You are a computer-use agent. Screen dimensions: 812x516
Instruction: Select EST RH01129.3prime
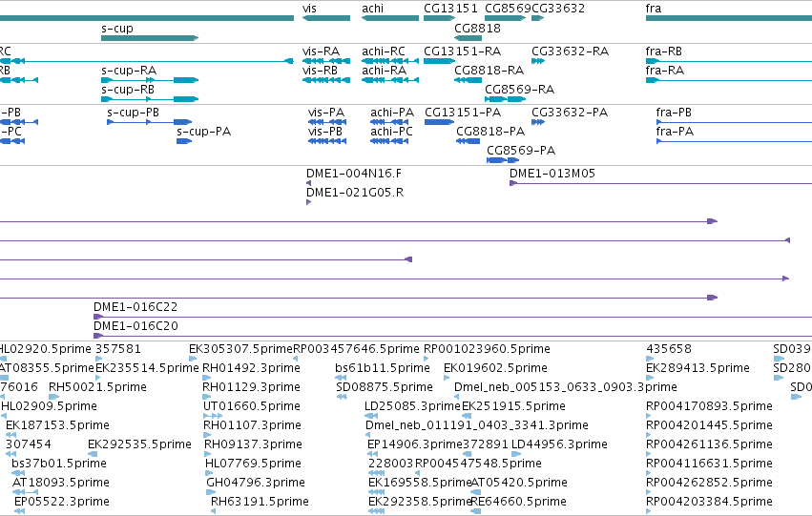pos(206,397)
